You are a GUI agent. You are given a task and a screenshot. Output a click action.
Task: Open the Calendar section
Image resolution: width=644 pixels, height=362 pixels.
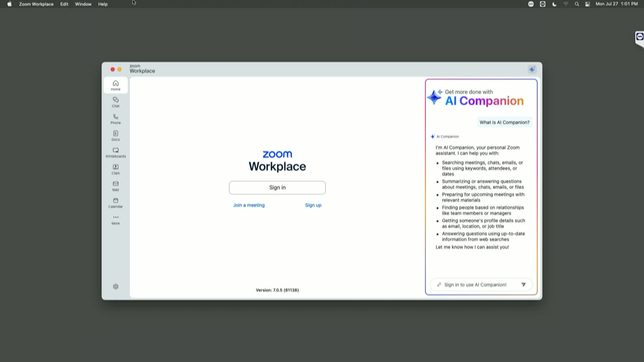tap(116, 202)
